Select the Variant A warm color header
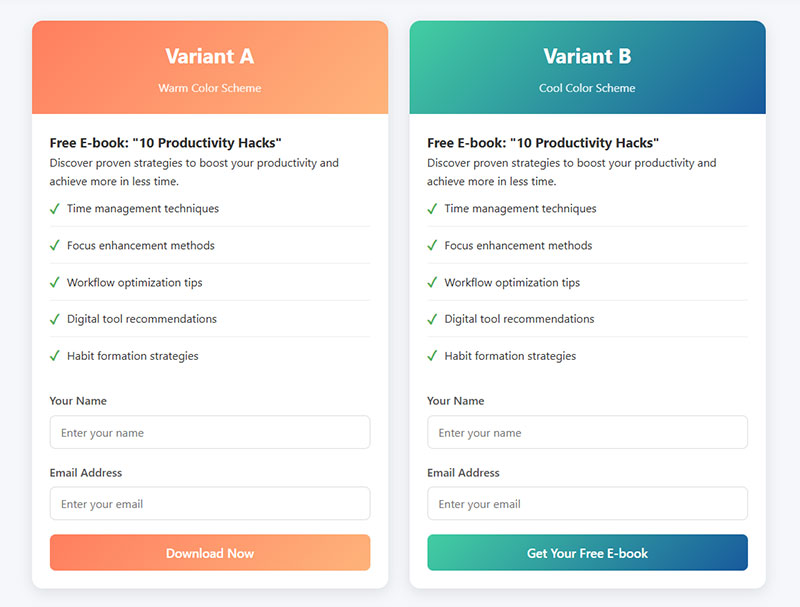 210,65
